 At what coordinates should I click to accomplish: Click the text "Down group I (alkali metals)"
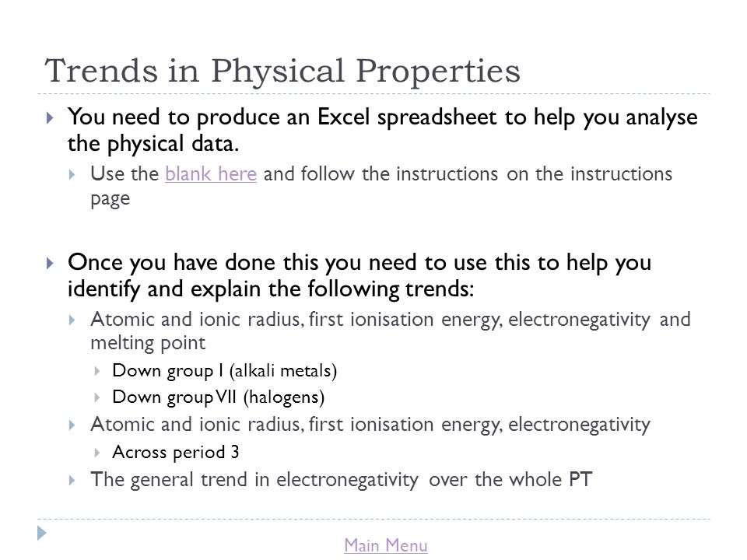[224, 371]
